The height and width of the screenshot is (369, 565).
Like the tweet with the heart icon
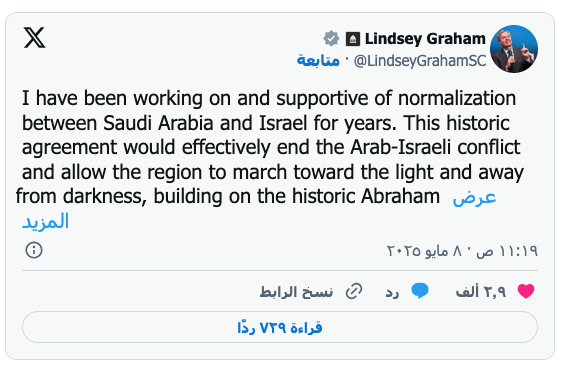point(526,291)
